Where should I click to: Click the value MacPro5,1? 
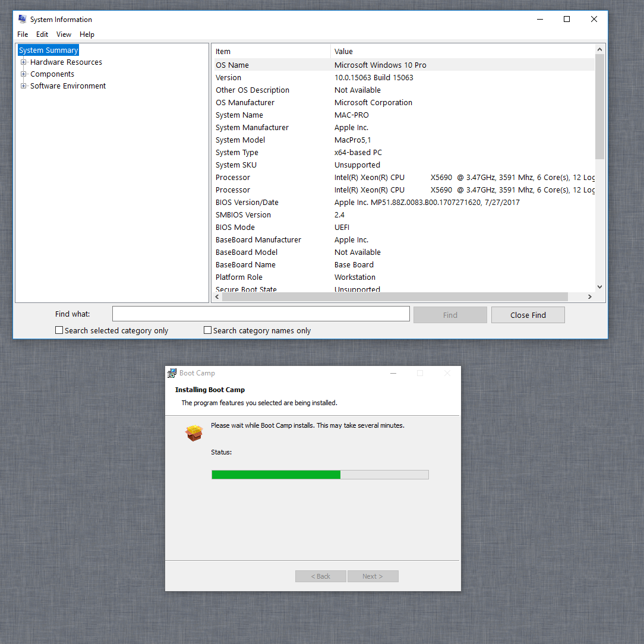tap(352, 140)
